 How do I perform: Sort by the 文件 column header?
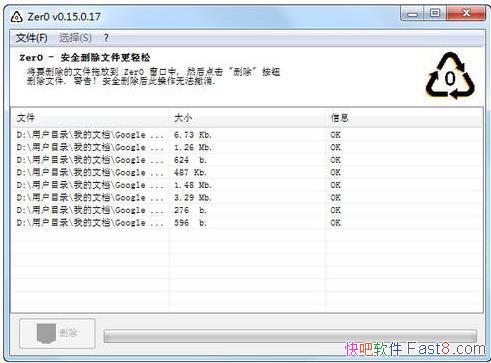[90, 117]
